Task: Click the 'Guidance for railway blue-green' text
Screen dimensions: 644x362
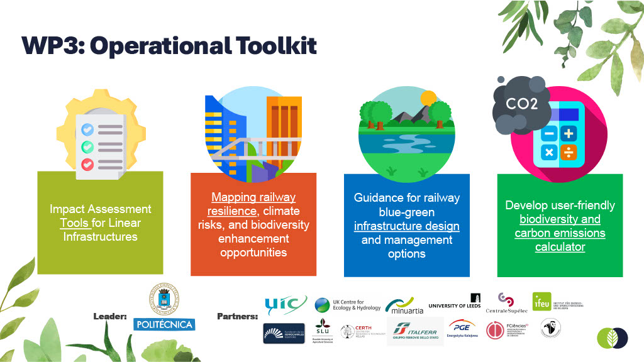Action: tap(407, 205)
